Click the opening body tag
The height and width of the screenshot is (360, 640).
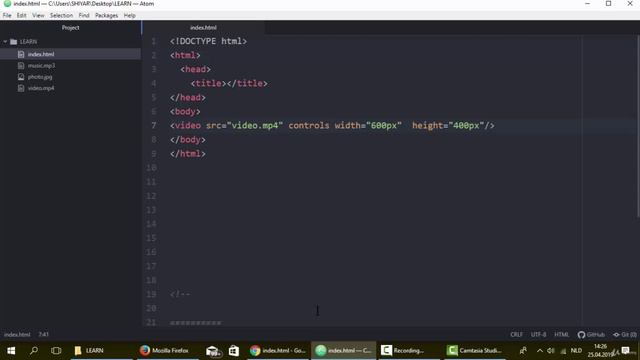[x=185, y=111]
